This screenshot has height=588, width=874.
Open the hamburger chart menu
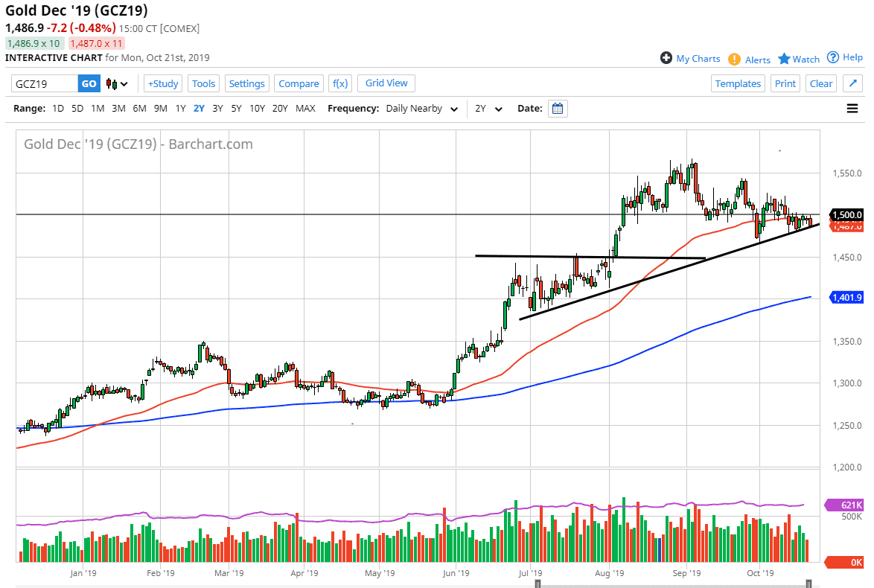coord(851,108)
